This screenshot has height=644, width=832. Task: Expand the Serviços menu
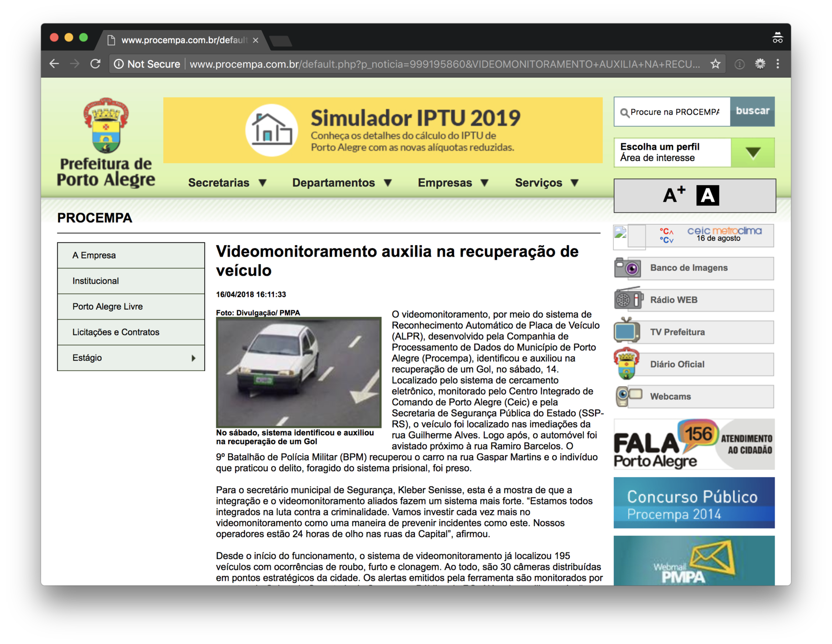click(x=547, y=183)
